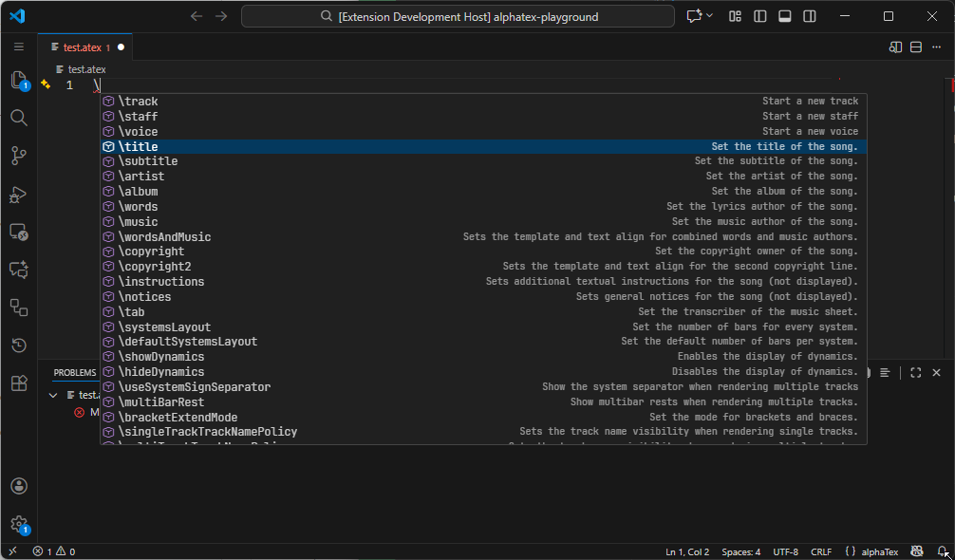This screenshot has height=560, width=955.
Task: Click the command center search box
Action: 458,16
